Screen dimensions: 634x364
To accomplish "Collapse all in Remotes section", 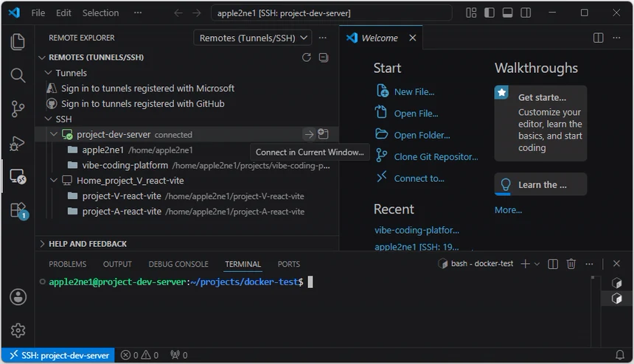I will pos(324,57).
